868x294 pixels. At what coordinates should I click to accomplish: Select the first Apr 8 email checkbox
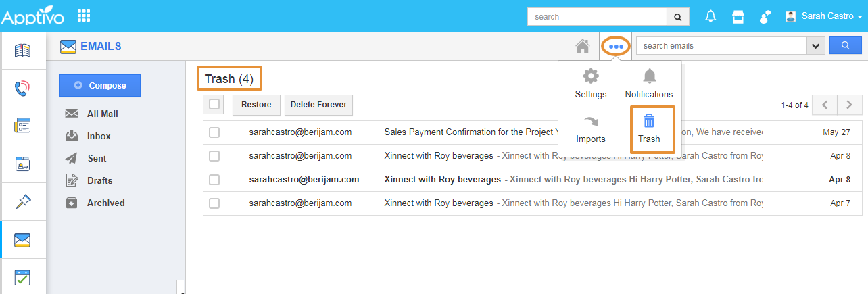coord(214,156)
